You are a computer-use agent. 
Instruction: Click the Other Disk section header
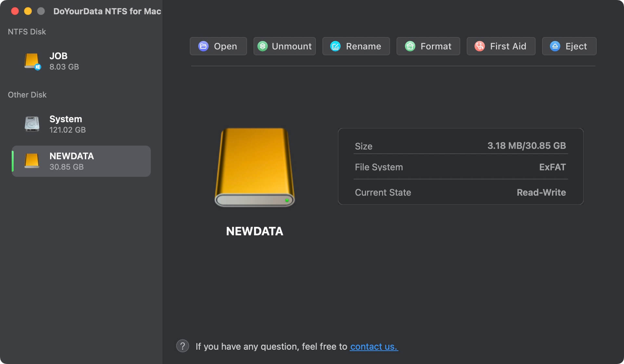point(27,95)
